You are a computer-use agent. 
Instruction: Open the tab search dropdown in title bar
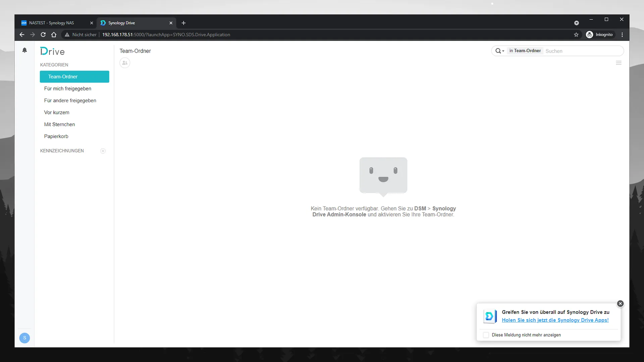[577, 23]
